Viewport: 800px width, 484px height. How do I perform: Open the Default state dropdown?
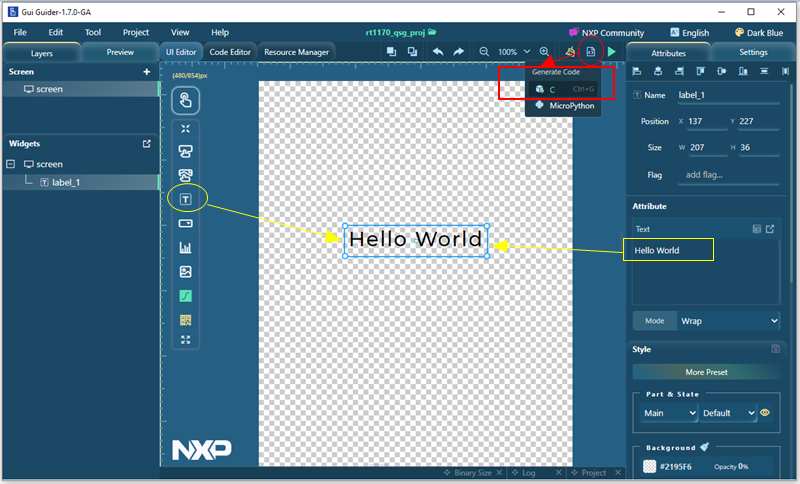click(728, 413)
